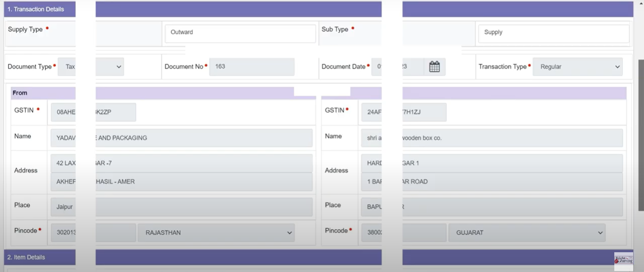Open the Document Date calendar picker
This screenshot has width=644, height=272.
point(434,67)
